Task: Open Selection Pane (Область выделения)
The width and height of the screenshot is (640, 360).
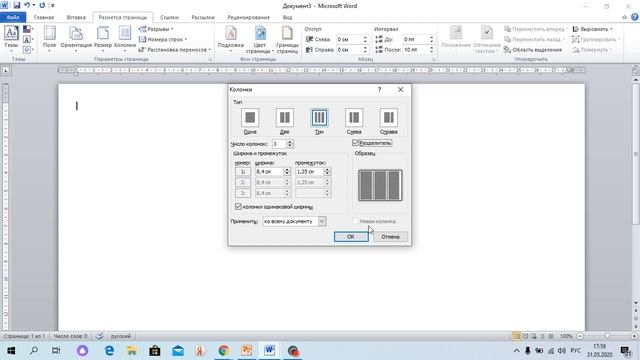Action: [x=533, y=50]
